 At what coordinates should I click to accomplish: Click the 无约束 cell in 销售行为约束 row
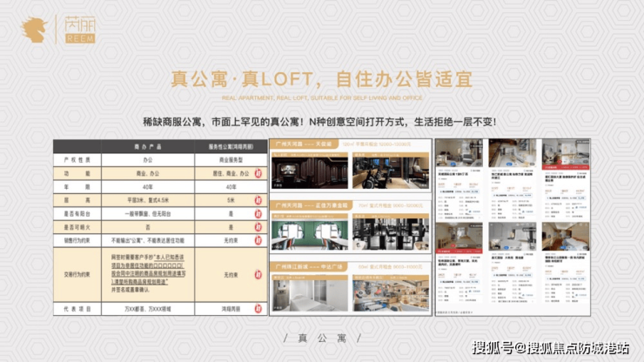point(231,240)
